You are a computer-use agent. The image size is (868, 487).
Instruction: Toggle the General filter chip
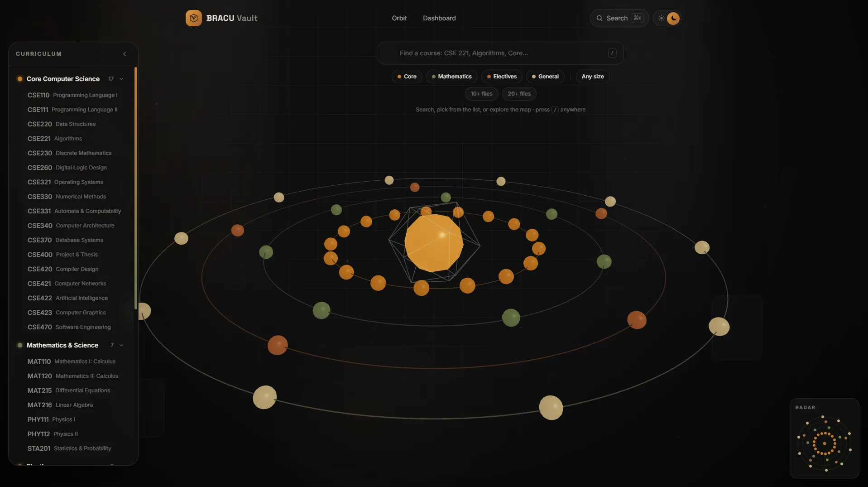pyautogui.click(x=545, y=77)
